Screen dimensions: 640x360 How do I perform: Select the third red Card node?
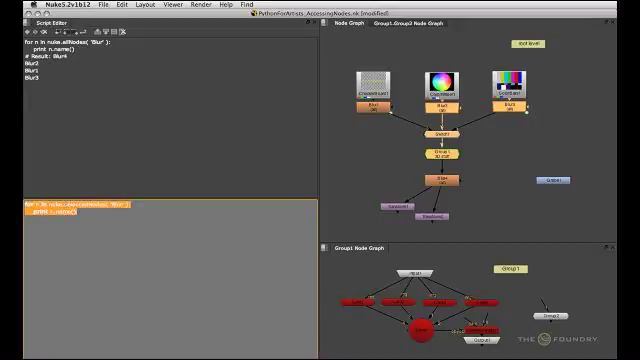tap(440, 303)
